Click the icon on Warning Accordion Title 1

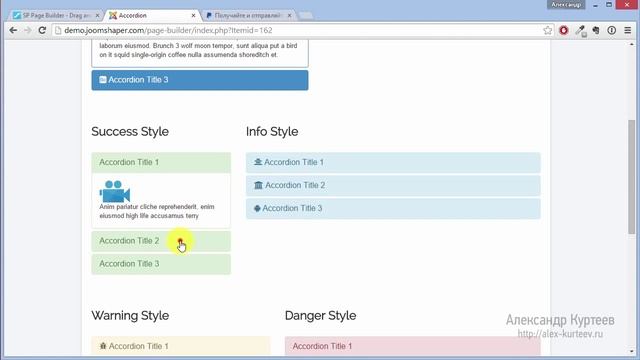(103, 346)
